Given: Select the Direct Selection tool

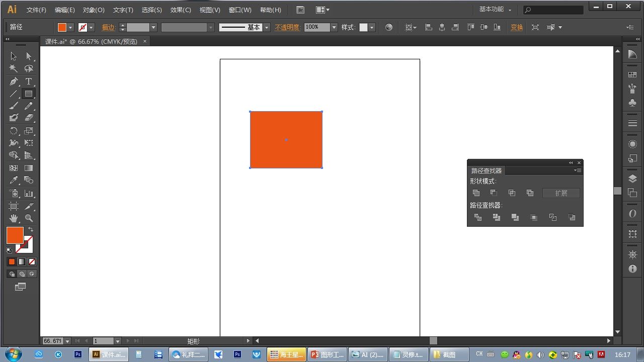Looking at the screenshot, I should point(29,56).
